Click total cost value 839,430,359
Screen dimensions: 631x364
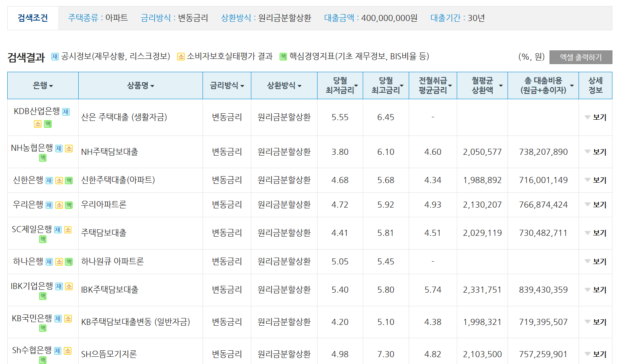pyautogui.click(x=543, y=290)
